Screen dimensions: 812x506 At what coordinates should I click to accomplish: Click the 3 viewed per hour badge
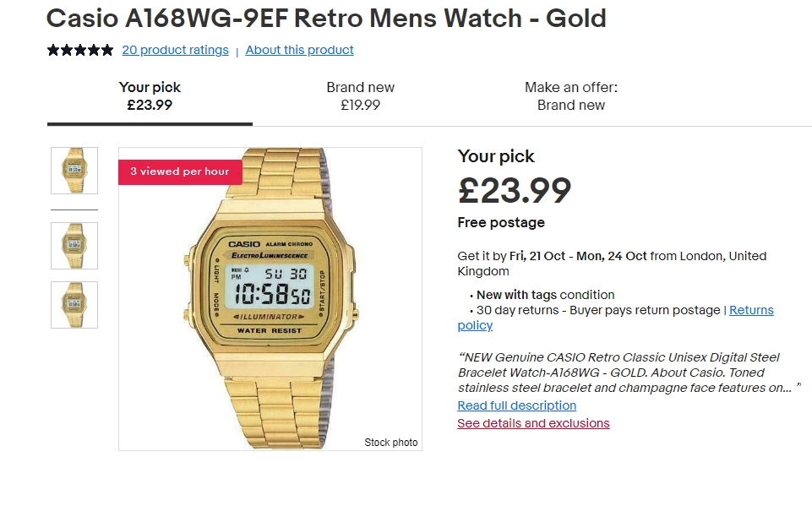[179, 171]
